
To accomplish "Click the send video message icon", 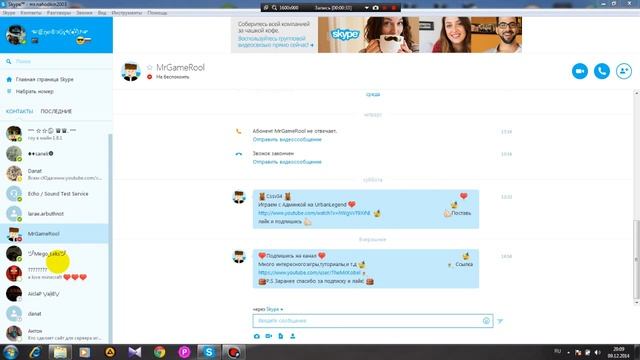I will point(269,336).
